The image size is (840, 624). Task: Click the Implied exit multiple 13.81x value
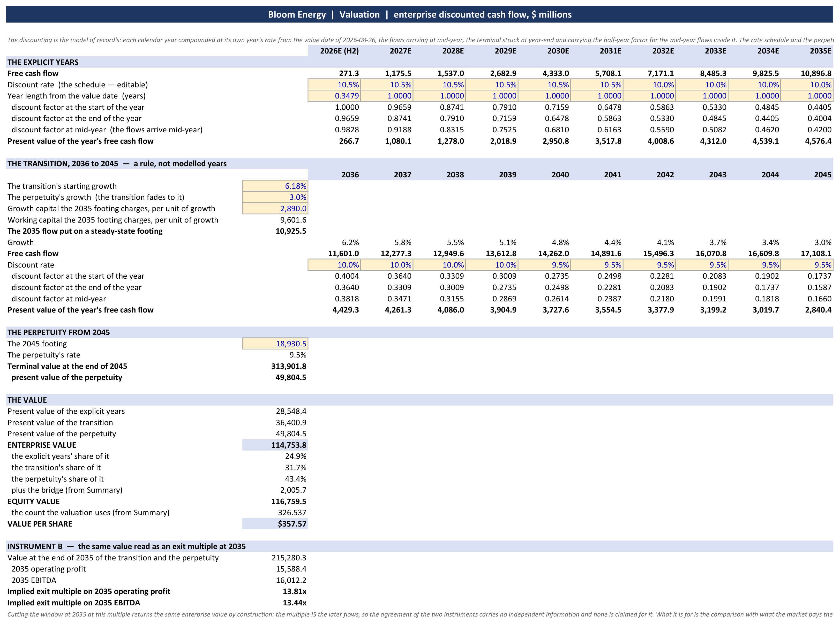coord(294,591)
